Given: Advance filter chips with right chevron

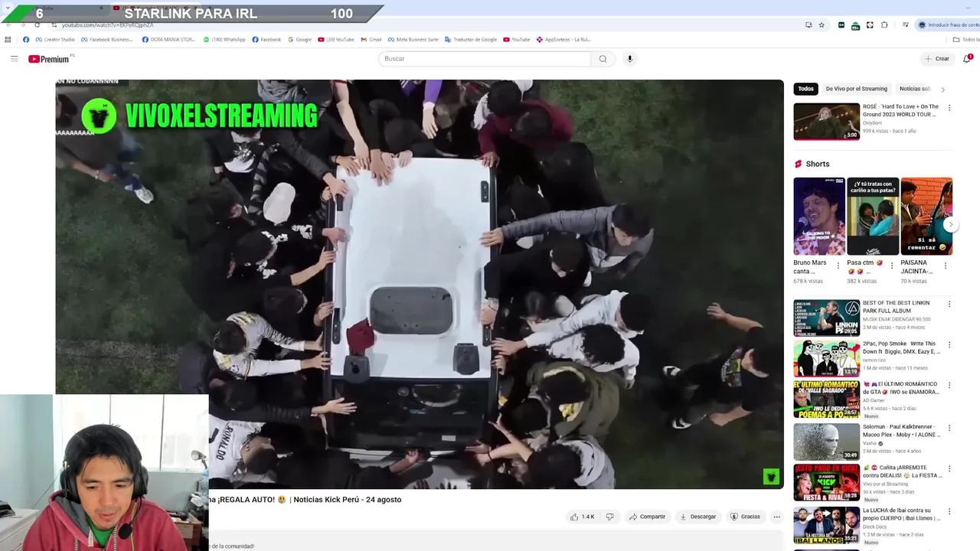Looking at the screenshot, I should point(942,90).
